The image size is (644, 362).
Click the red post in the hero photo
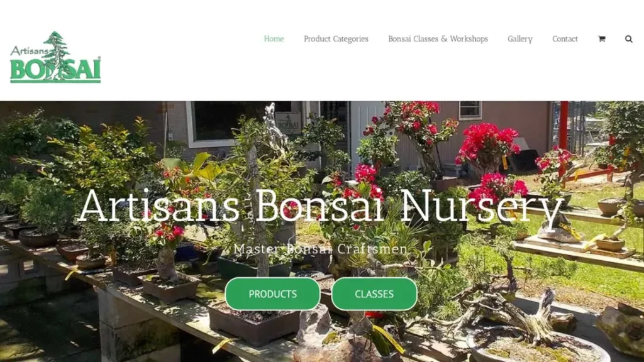pyautogui.click(x=563, y=126)
